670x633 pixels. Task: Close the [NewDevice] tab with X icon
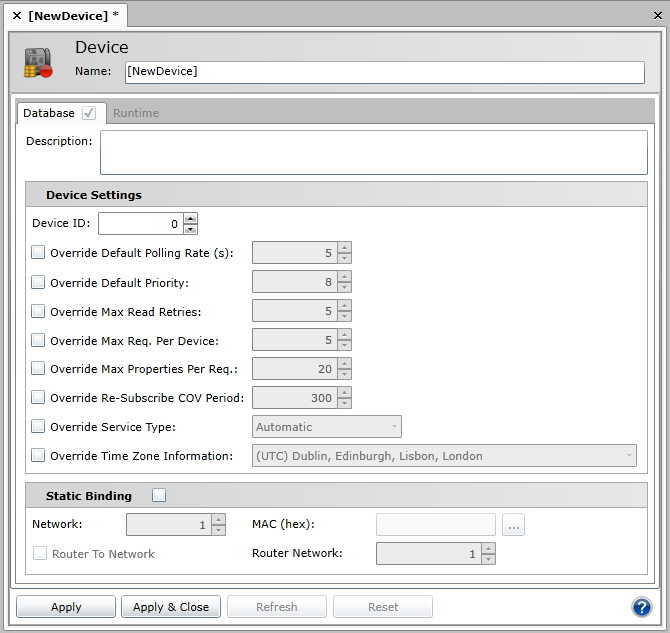[17, 16]
